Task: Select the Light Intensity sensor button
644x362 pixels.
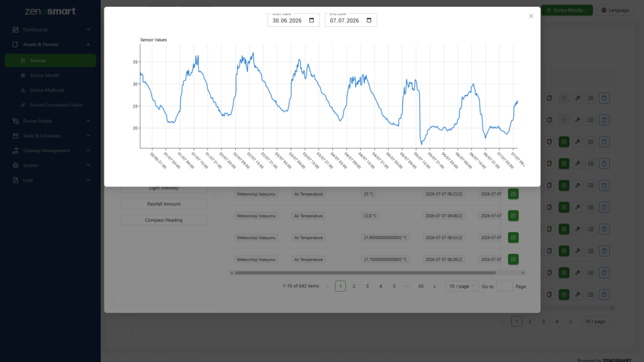Action: 164,188
